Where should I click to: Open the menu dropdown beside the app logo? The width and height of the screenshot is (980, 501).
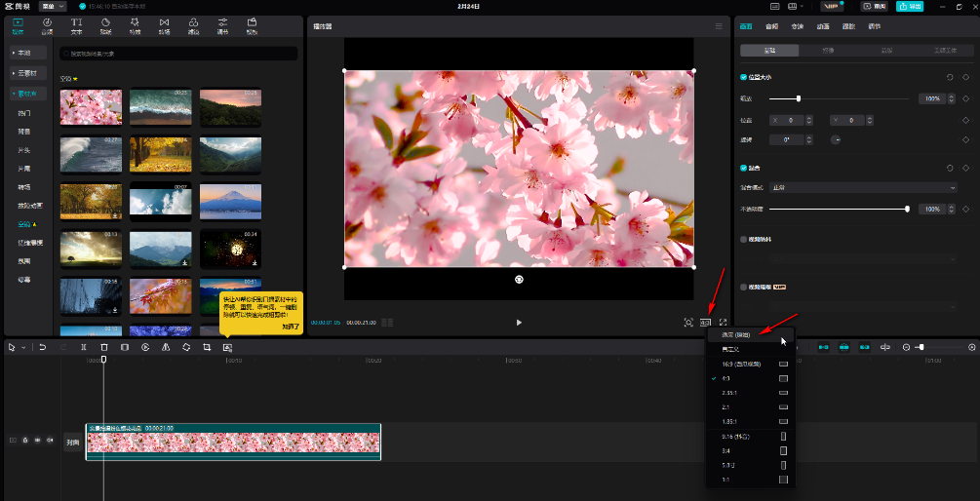pyautogui.click(x=53, y=6)
